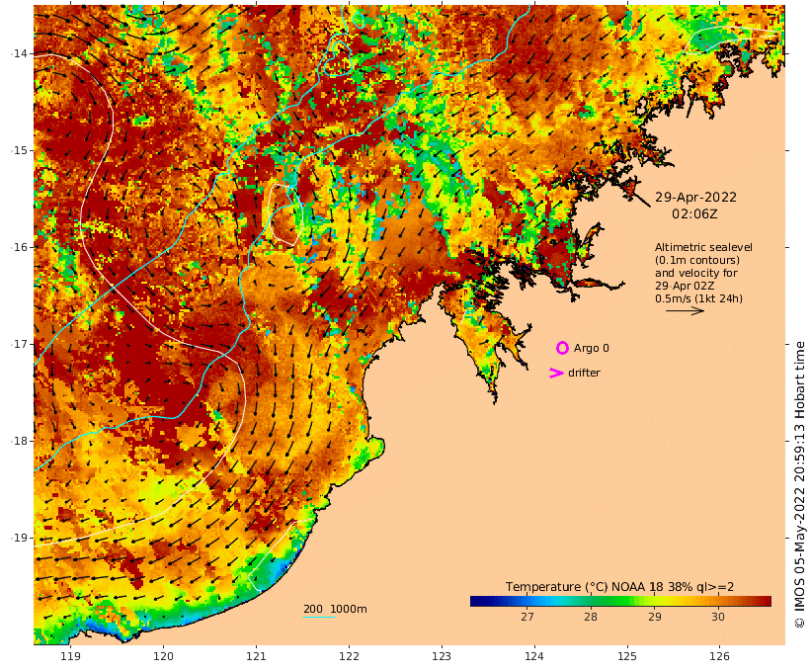Click the temperature color bar
The image size is (810, 672).
[x=620, y=601]
